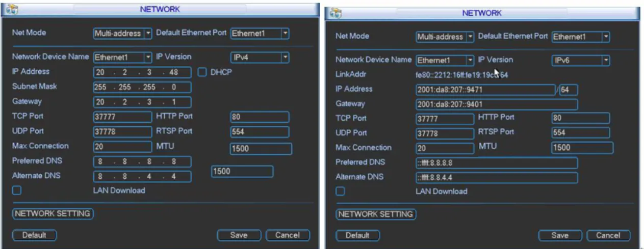Screen dimensions: 644x249
Task: Click IPv4 IP Address field 20.2.3.48
Action: (x=142, y=72)
